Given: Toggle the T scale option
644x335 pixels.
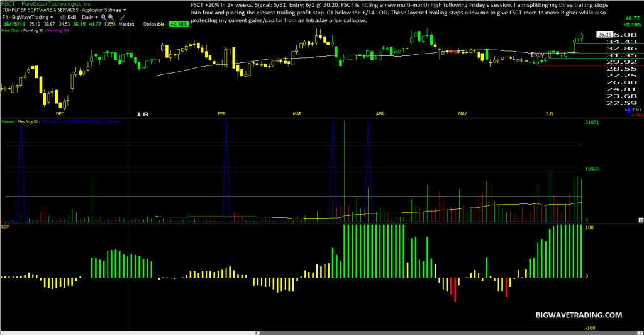Looking at the screenshot, I should click(634, 110).
